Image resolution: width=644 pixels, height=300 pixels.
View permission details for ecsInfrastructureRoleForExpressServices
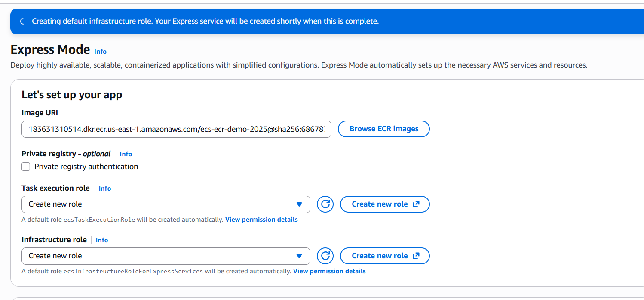pos(329,271)
